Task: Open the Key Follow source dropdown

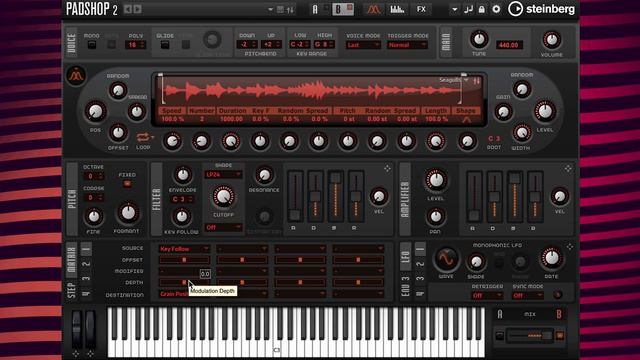Action: point(184,249)
